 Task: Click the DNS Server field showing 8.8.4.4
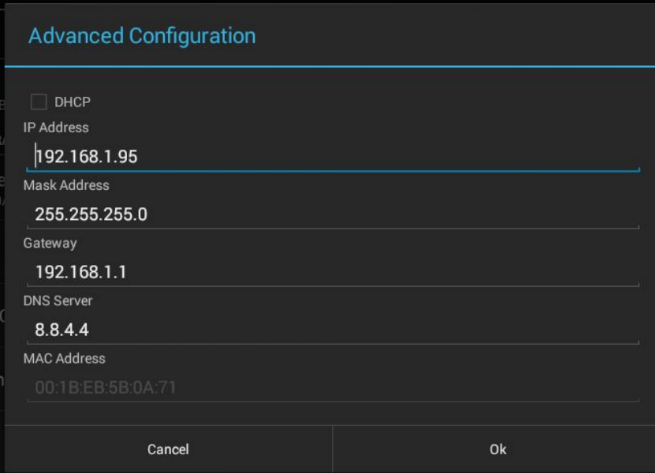pyautogui.click(x=330, y=329)
